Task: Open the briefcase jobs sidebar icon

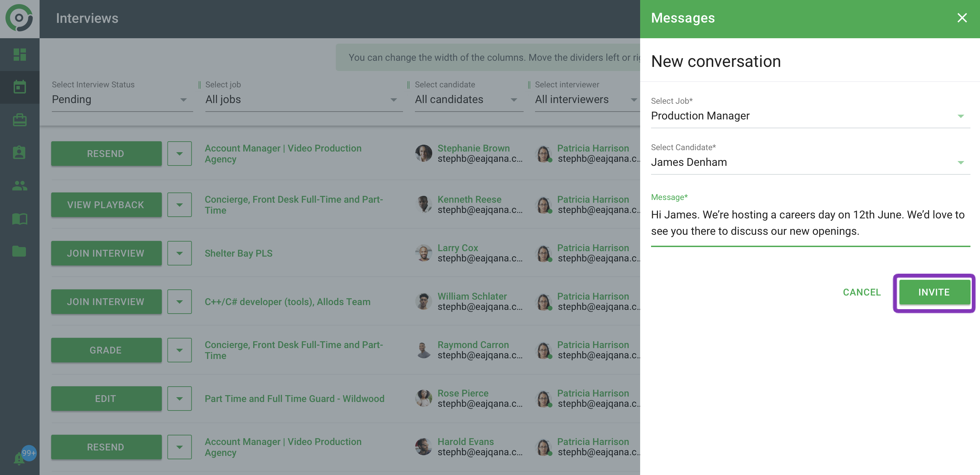Action: (19, 120)
